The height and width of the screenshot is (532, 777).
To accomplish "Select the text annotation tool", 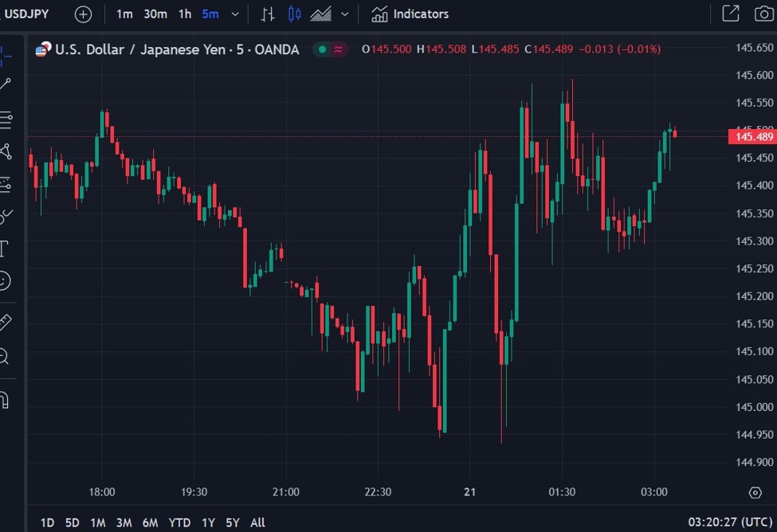I will point(6,248).
